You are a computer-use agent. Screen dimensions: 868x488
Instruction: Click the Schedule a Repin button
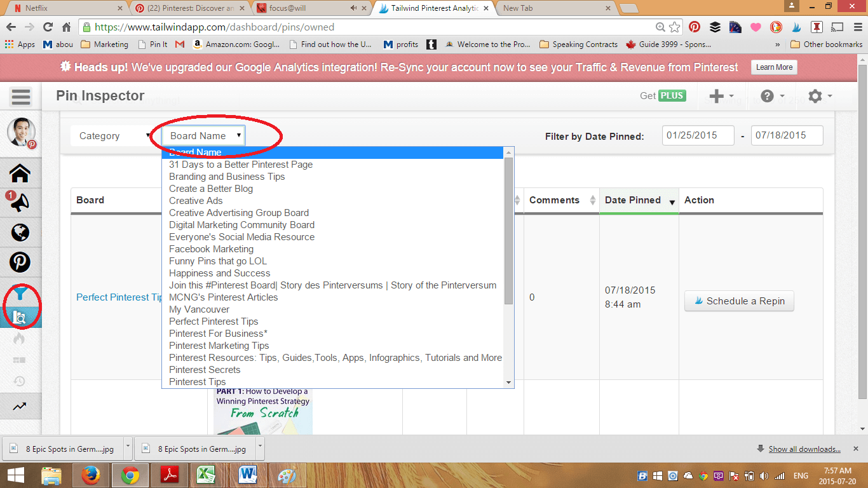coord(739,301)
